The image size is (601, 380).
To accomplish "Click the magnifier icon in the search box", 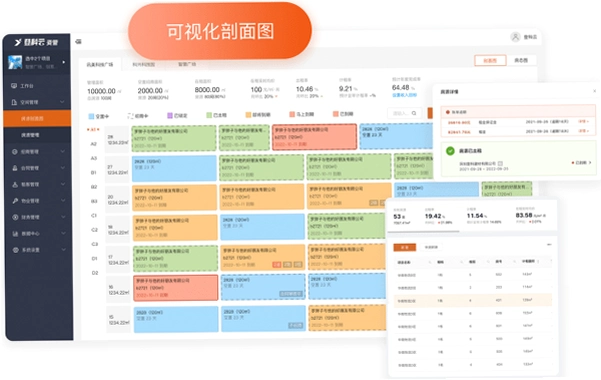I will (x=414, y=113).
